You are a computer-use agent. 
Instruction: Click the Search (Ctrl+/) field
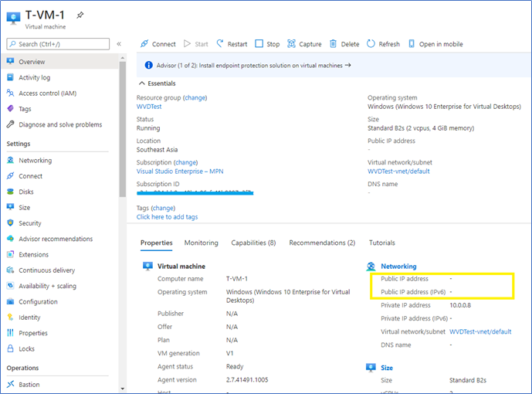point(58,44)
